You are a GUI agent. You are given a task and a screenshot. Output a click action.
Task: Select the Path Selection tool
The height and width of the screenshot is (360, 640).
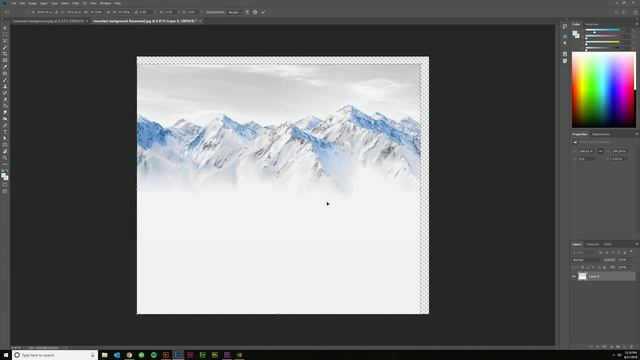(5, 138)
